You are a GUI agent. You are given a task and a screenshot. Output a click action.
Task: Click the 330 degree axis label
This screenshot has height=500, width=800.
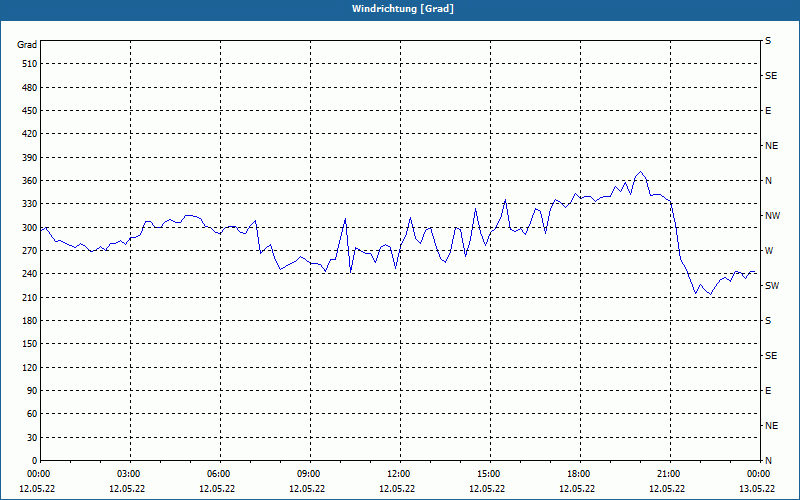[x=30, y=204]
